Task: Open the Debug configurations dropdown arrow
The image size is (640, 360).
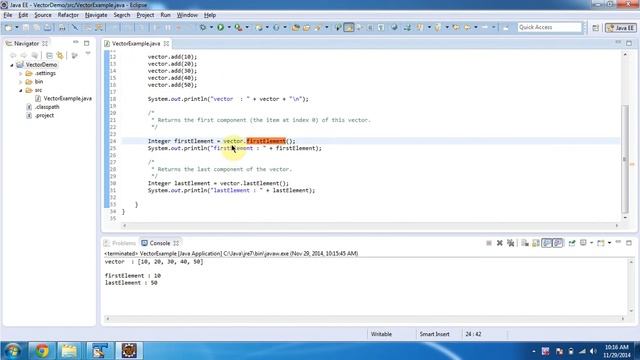Action: [211, 27]
